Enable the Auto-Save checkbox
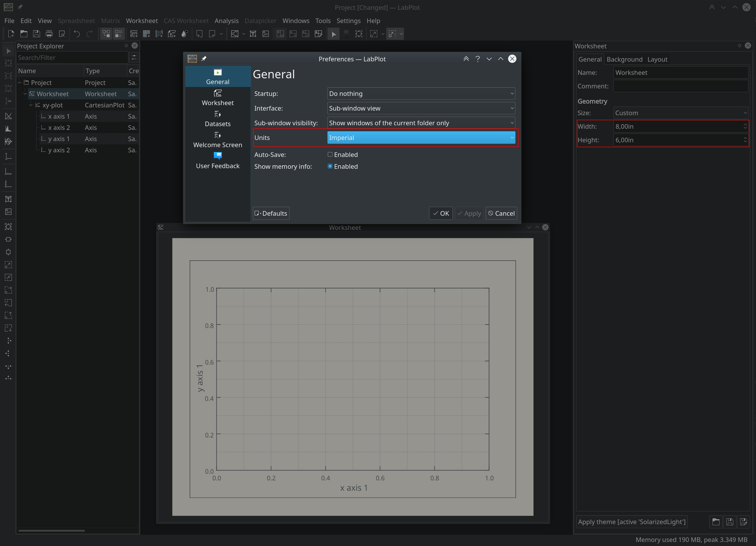This screenshot has width=756, height=546. 330,154
